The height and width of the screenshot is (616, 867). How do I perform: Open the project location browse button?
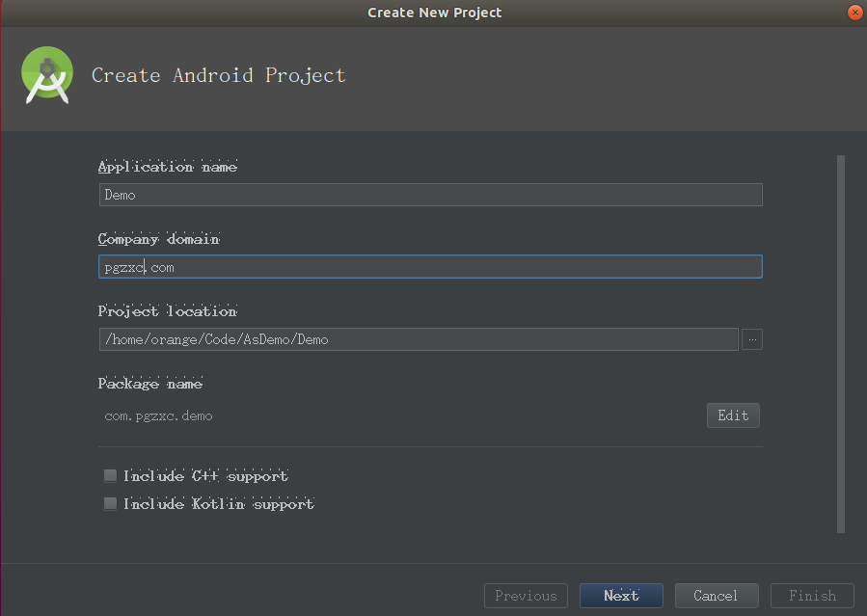pyautogui.click(x=752, y=339)
